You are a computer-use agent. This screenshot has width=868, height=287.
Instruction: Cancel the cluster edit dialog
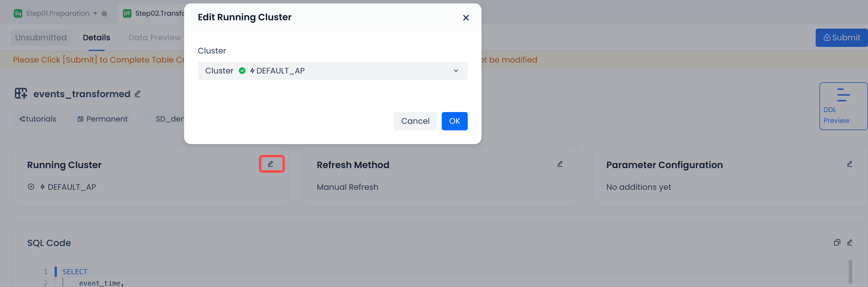tap(415, 121)
